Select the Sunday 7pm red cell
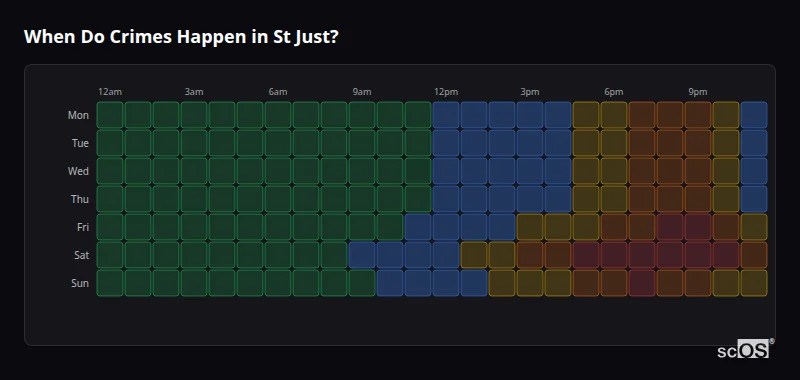Viewport: 800px width, 380px height. 642,283
